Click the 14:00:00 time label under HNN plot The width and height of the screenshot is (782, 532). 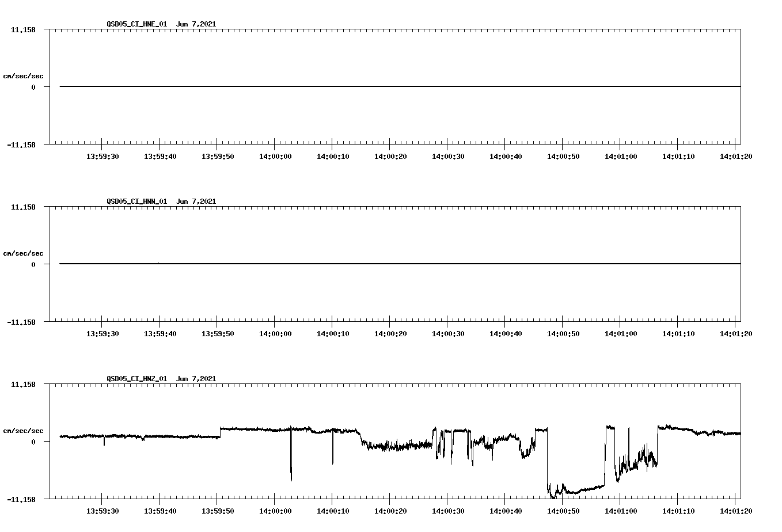pyautogui.click(x=275, y=333)
